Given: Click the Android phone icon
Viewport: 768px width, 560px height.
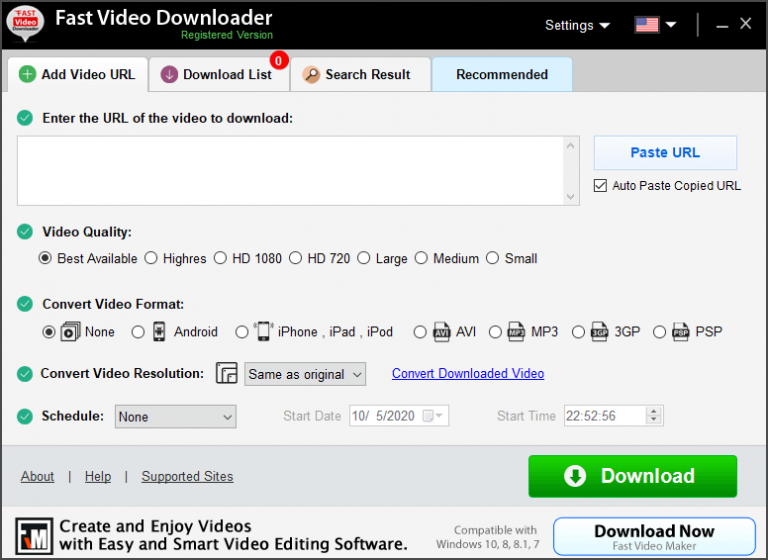Looking at the screenshot, I should pos(159,332).
